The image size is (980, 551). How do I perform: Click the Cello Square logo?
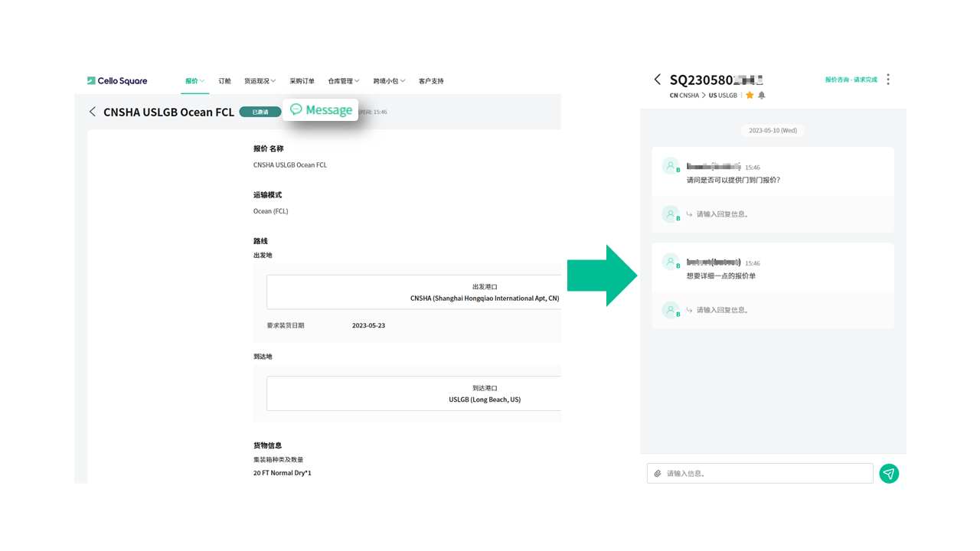click(117, 81)
